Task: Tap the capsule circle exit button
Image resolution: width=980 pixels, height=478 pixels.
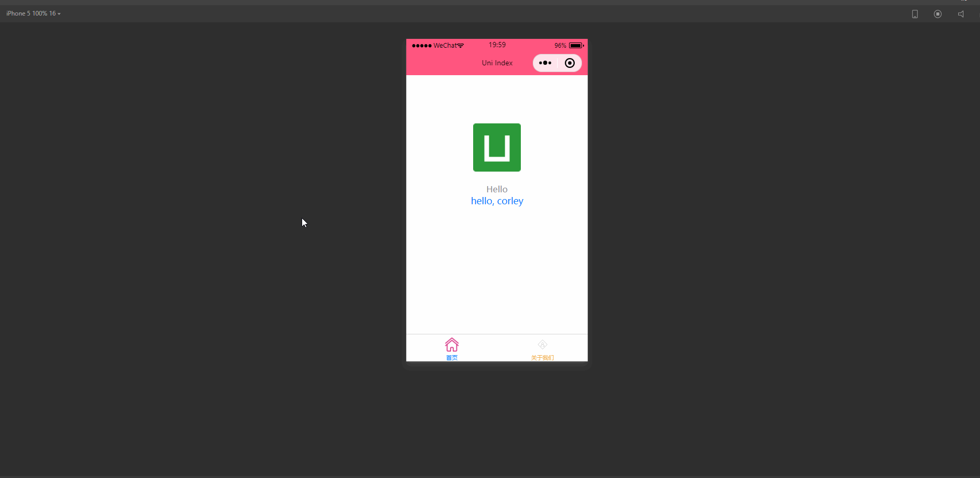Action: click(570, 63)
